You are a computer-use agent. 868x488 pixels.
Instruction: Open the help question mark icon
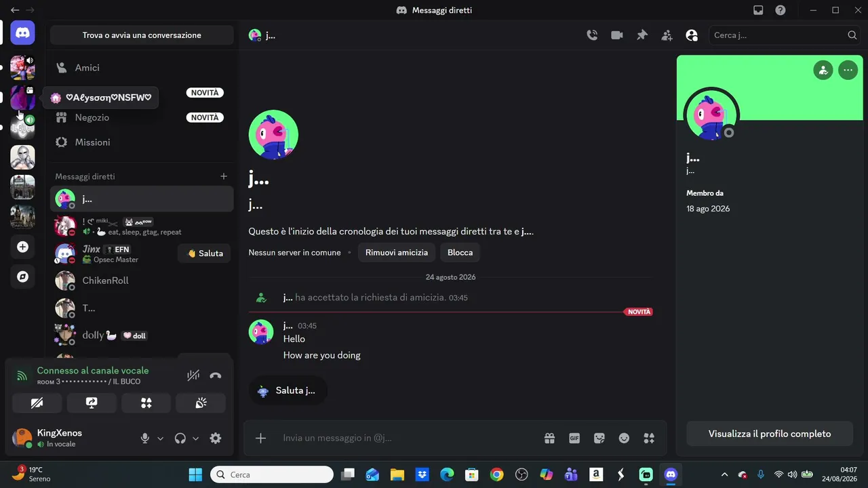[781, 10]
